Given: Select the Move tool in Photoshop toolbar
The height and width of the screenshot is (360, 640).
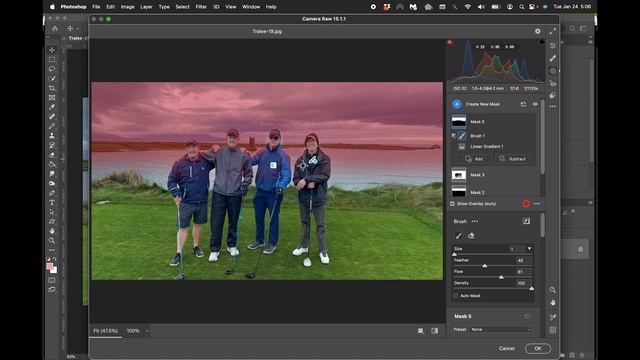Looking at the screenshot, I should click(52, 50).
